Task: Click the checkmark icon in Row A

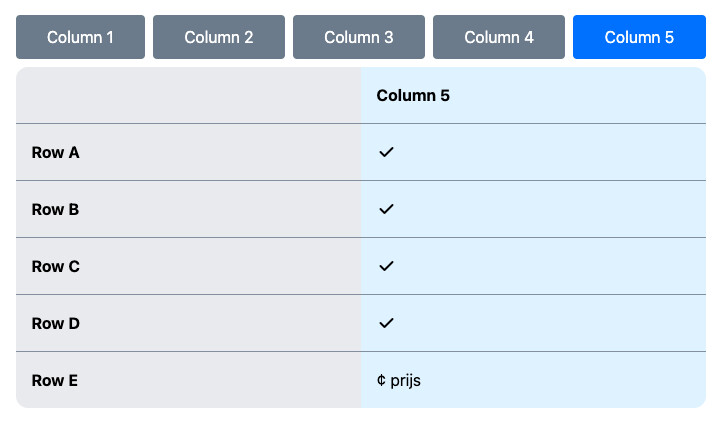Action: click(386, 152)
